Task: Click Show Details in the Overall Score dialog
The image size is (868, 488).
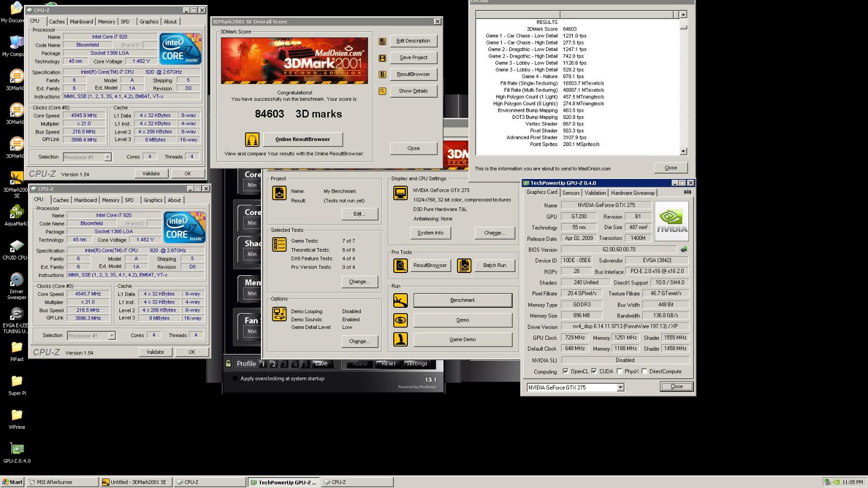Action: [413, 91]
